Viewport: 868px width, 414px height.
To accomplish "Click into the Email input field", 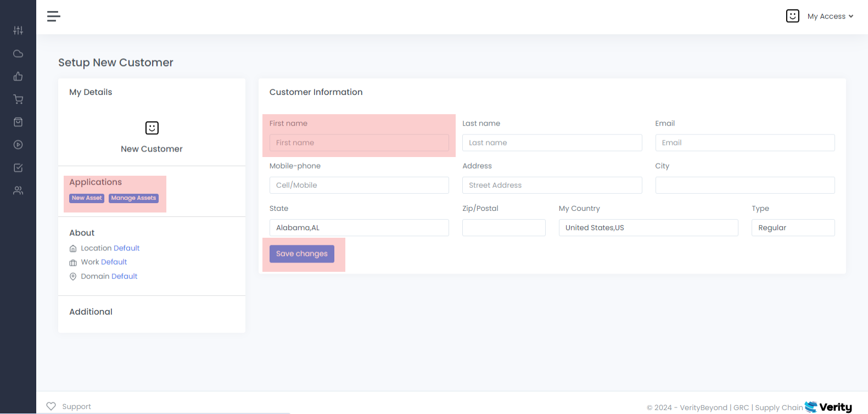I will [744, 143].
